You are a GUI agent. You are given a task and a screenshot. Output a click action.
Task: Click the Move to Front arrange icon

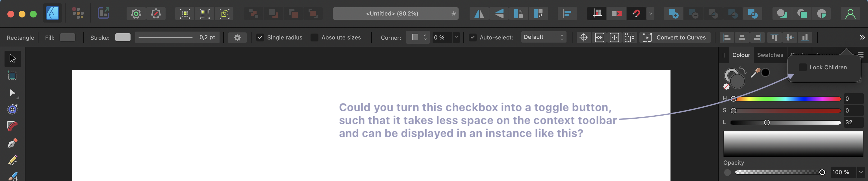(x=313, y=14)
